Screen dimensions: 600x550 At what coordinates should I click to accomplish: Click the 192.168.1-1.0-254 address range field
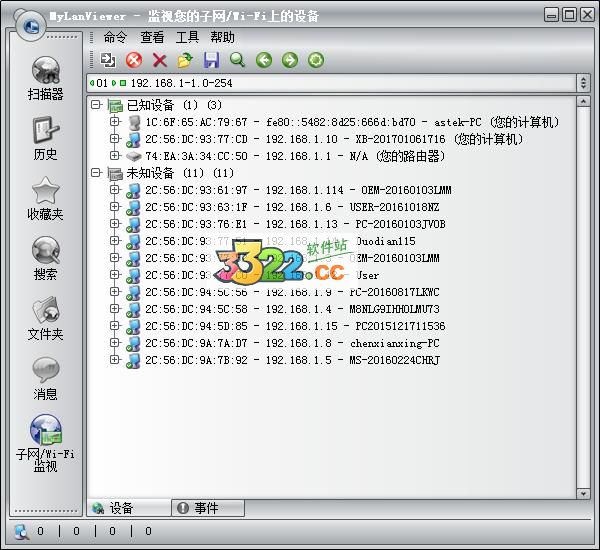pos(330,82)
